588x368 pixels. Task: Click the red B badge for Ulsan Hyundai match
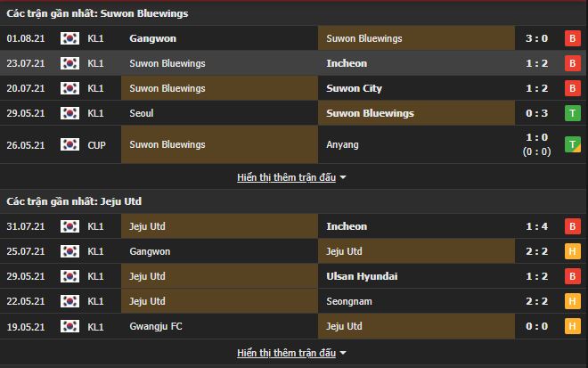click(570, 276)
